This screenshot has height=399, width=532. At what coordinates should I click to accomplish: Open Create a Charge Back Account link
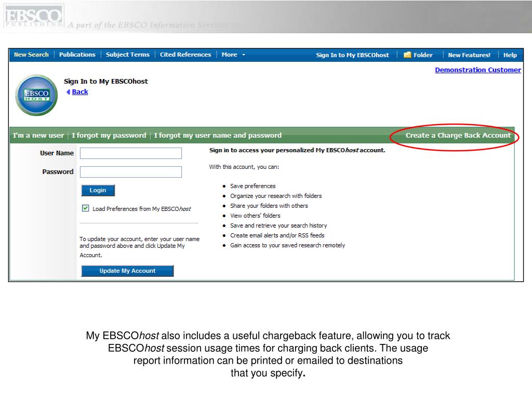click(458, 136)
